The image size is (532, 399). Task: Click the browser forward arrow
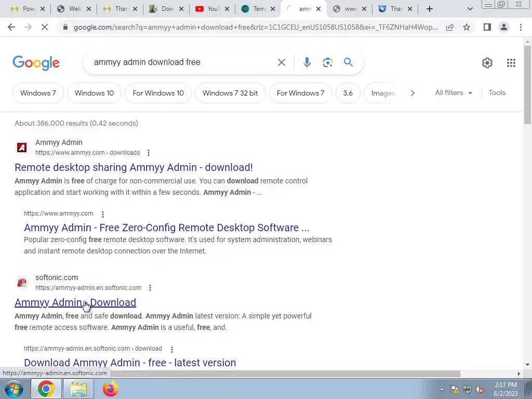pyautogui.click(x=28, y=27)
